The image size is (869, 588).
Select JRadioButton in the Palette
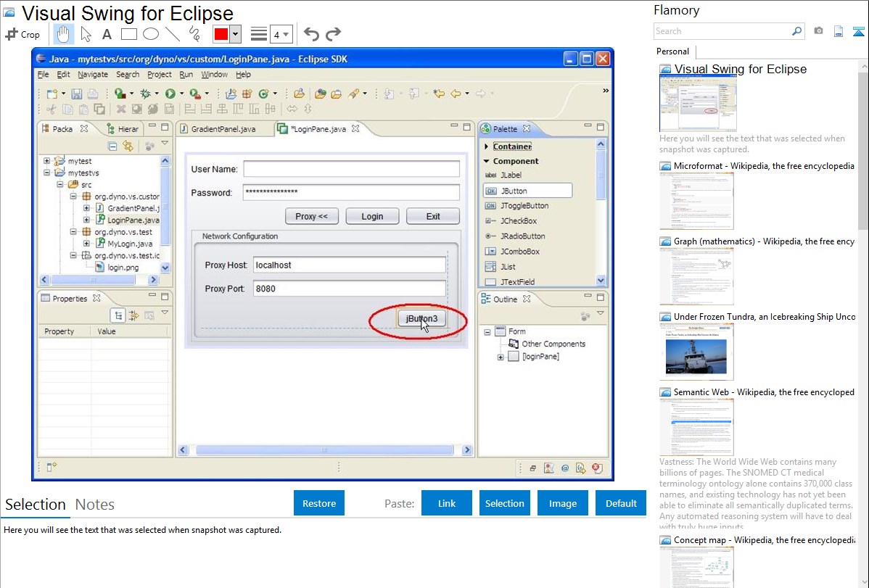click(x=515, y=236)
